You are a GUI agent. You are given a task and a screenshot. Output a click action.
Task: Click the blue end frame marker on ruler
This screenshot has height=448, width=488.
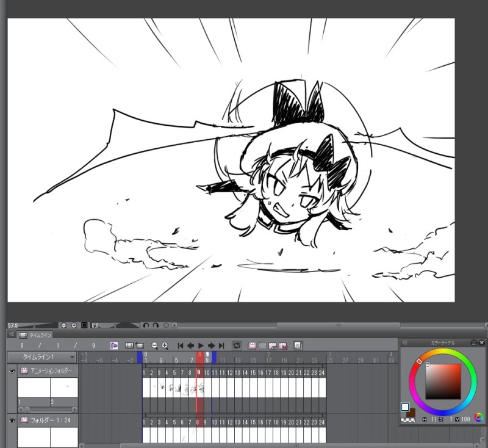(214, 358)
